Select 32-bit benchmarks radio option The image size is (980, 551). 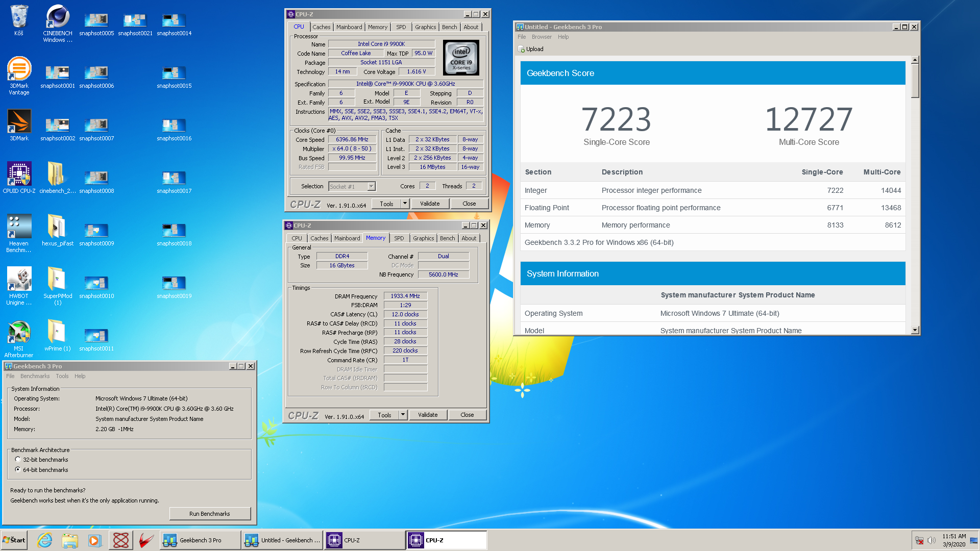(18, 459)
